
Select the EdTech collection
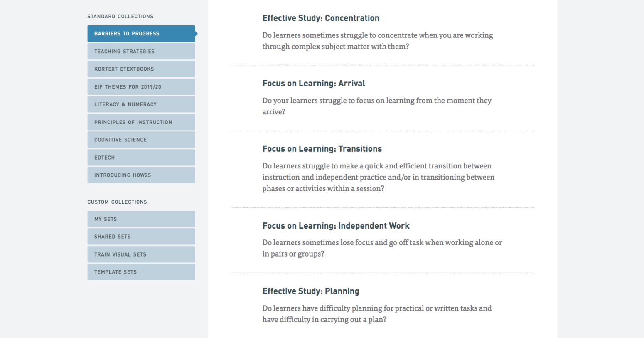[141, 158]
